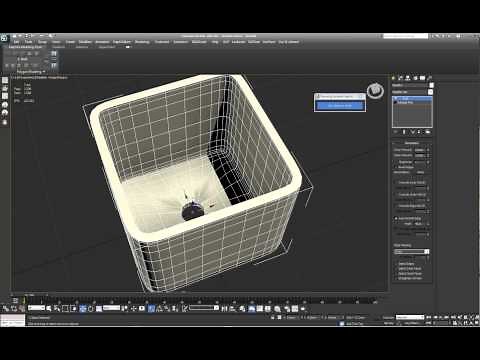
Task: Click the object name input field
Action: click(410, 85)
